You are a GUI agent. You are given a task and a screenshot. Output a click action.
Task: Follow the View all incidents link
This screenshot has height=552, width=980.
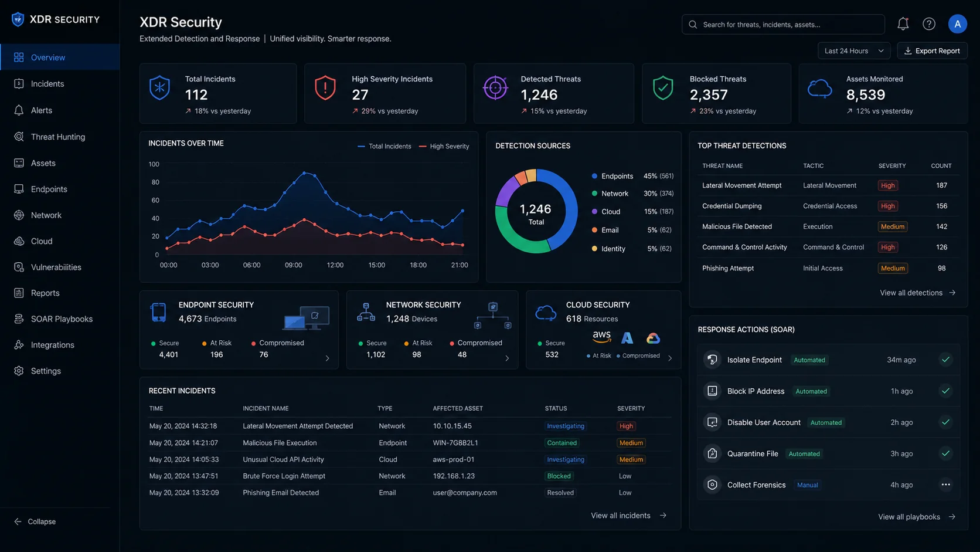point(628,516)
